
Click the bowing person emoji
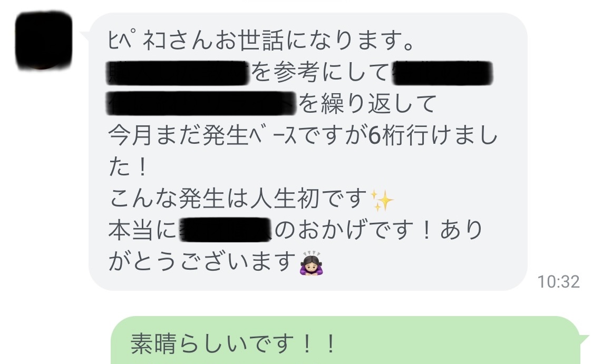312,263
